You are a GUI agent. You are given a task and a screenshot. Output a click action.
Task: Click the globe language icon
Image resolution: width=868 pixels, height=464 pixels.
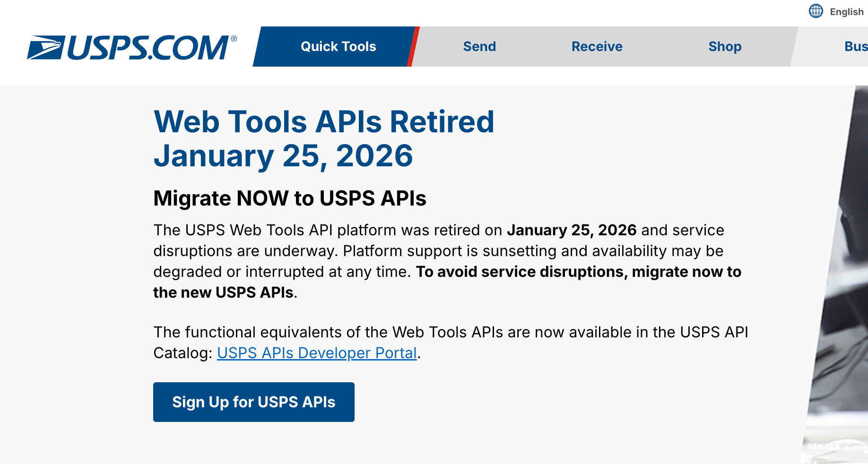(x=816, y=11)
